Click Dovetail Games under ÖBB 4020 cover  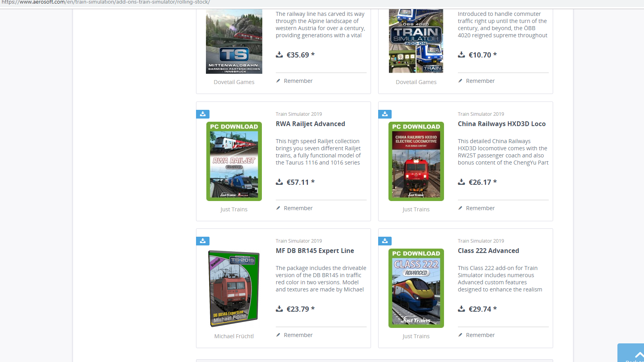(x=416, y=82)
